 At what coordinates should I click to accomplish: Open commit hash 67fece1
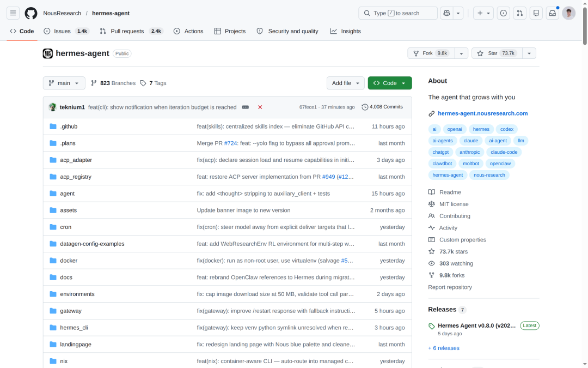pos(308,107)
